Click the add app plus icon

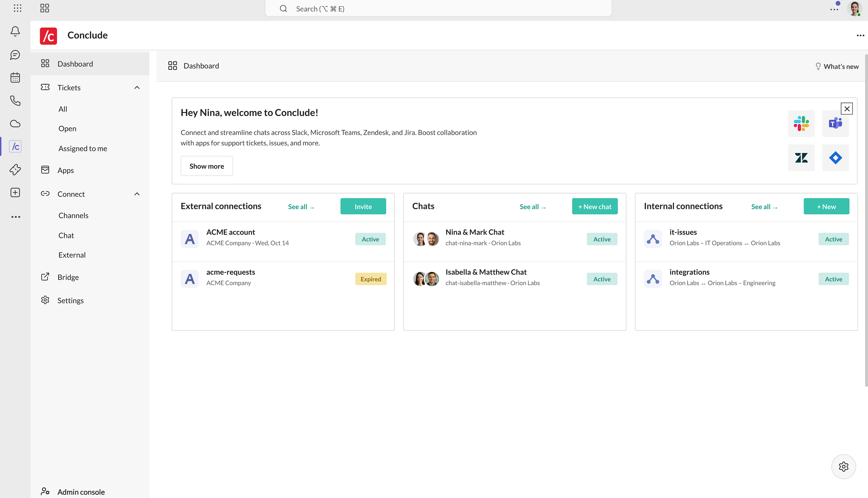tap(15, 193)
